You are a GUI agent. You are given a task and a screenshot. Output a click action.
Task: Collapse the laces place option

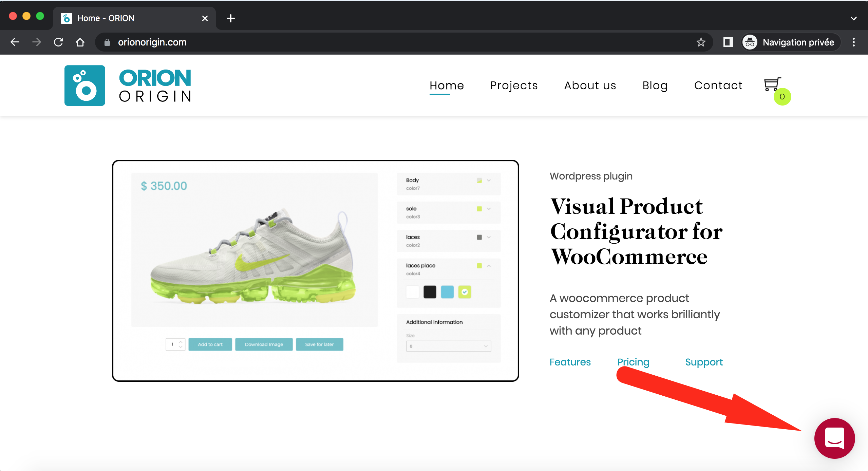pyautogui.click(x=489, y=266)
